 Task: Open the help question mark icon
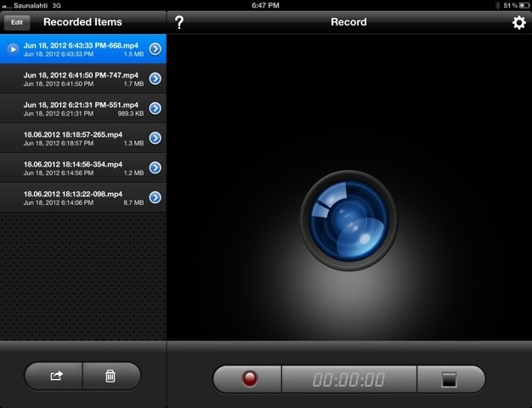[179, 22]
